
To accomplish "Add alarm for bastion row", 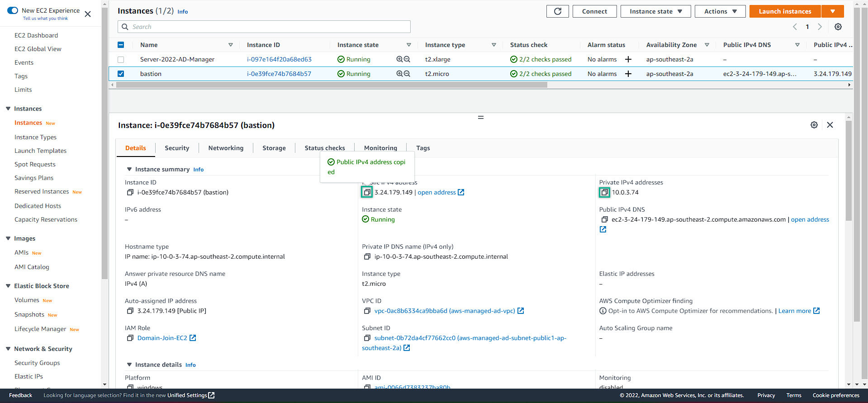I will point(628,74).
